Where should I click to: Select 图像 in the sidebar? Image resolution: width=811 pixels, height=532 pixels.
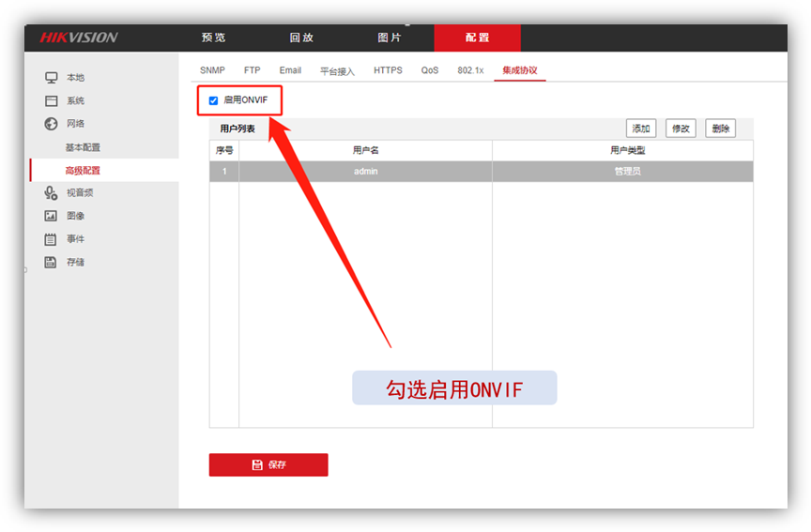click(75, 216)
